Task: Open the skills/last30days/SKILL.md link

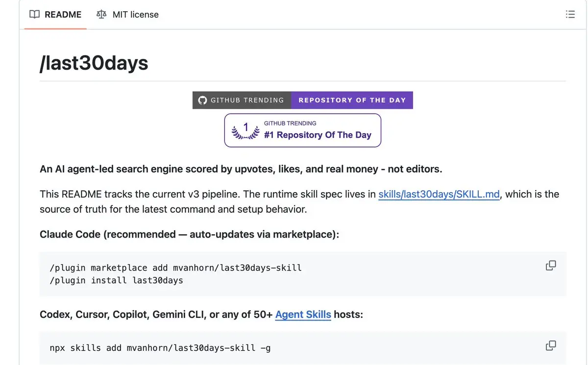Action: point(439,194)
